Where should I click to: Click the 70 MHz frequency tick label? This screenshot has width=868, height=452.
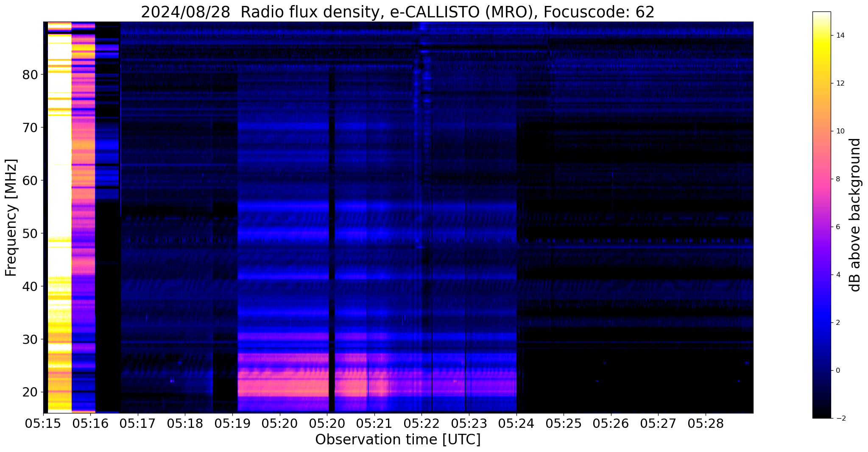[30, 128]
